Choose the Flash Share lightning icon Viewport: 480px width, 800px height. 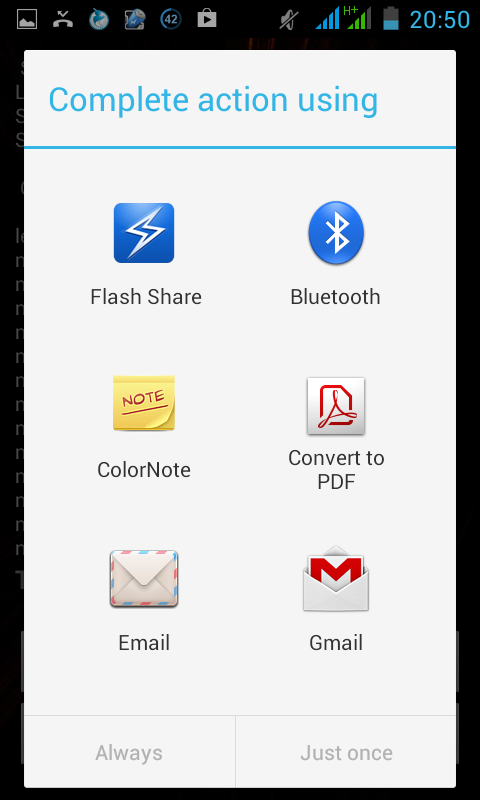(x=144, y=233)
